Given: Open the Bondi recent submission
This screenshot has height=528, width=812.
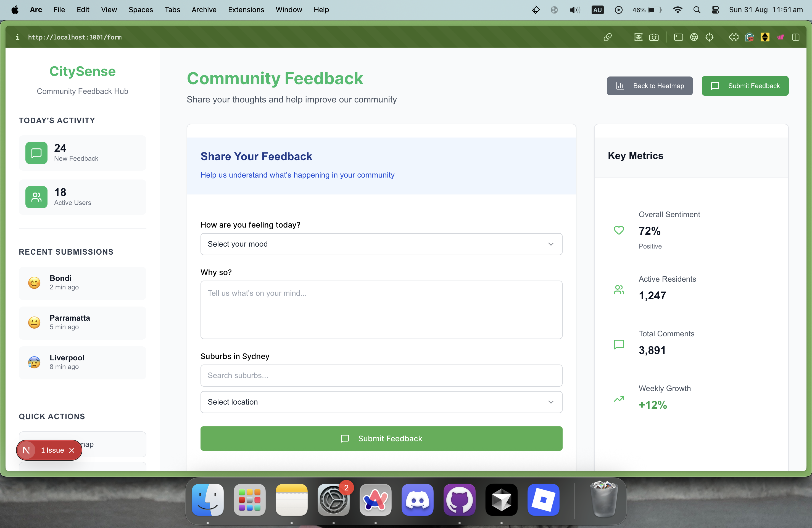Looking at the screenshot, I should coord(82,283).
